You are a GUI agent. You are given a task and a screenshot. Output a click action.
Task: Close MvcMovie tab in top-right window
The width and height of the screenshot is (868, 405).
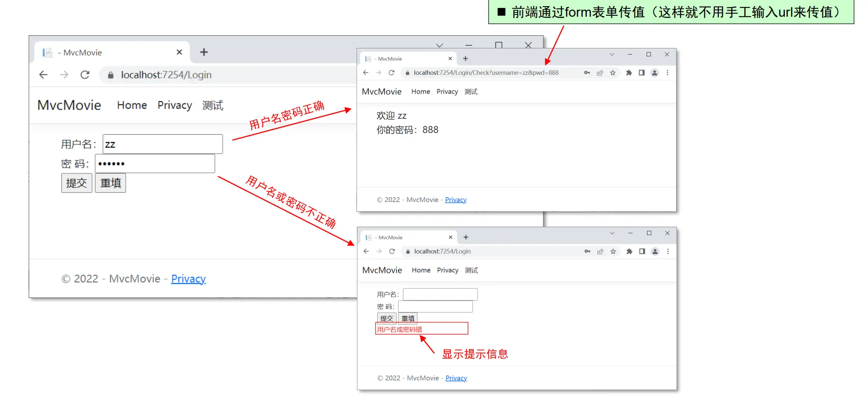(x=450, y=59)
